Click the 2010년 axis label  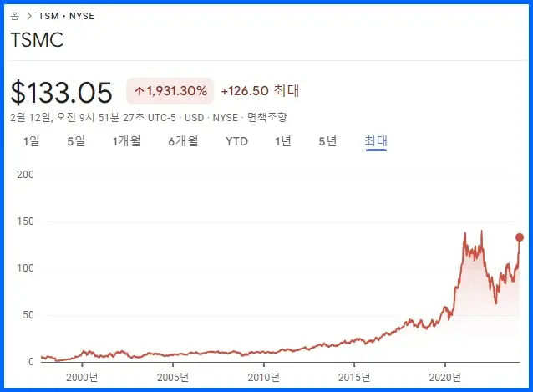(x=263, y=377)
